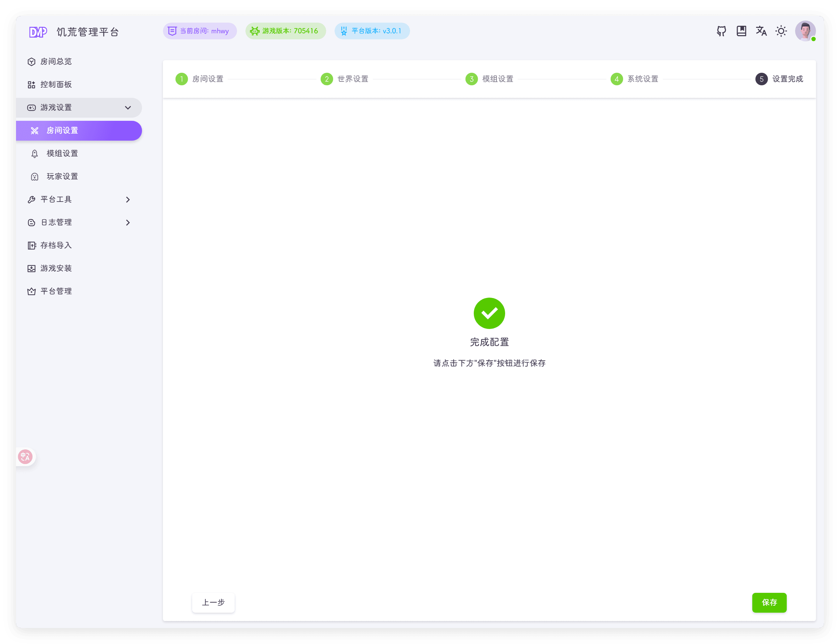Click the DMP logo
The image size is (840, 644).
pyautogui.click(x=38, y=32)
